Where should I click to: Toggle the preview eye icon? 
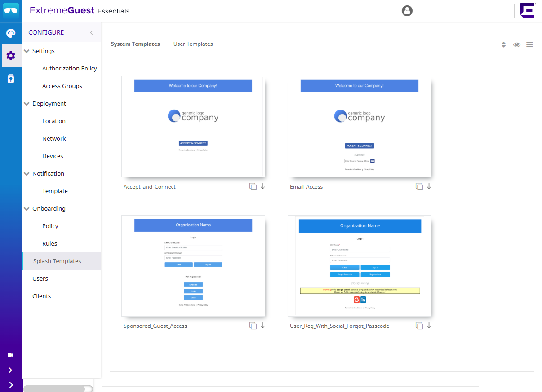point(516,44)
